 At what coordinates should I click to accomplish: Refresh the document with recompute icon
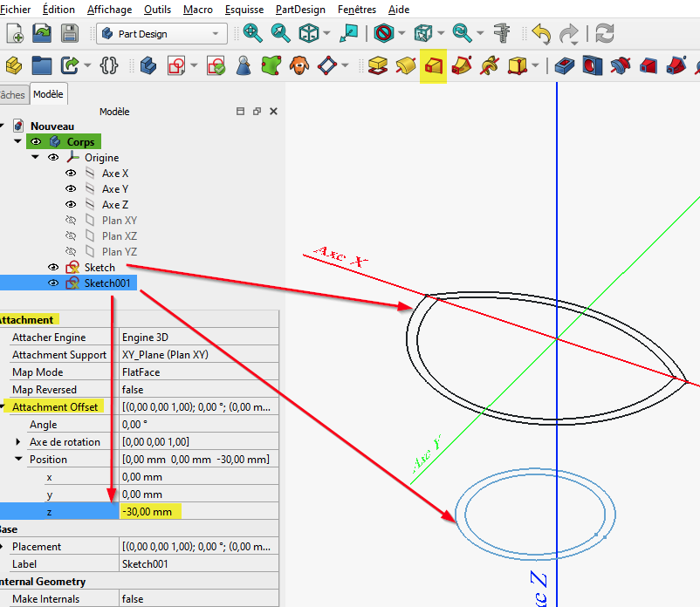[605, 33]
